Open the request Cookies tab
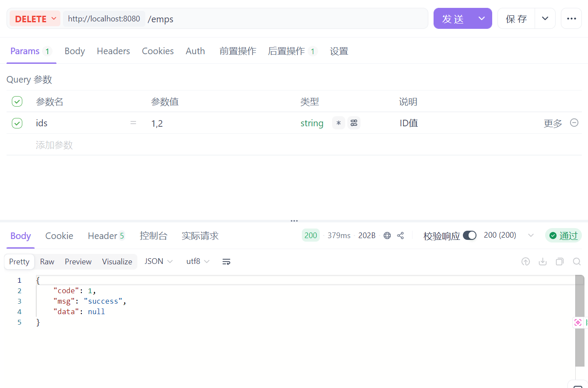Image resolution: width=588 pixels, height=388 pixels. point(158,51)
